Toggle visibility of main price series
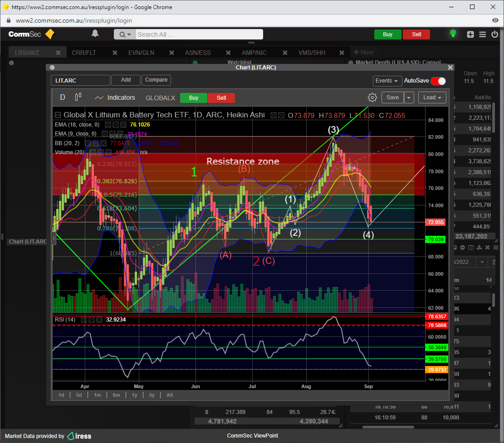504x443 pixels. click(274, 115)
